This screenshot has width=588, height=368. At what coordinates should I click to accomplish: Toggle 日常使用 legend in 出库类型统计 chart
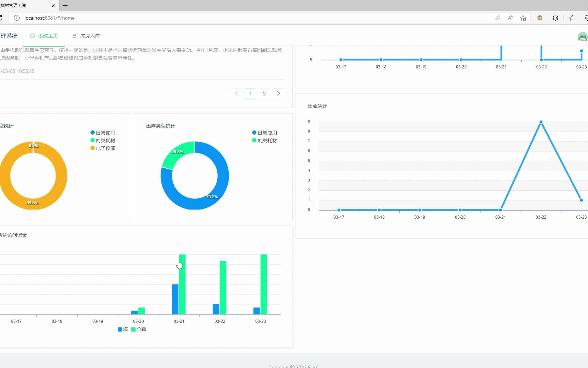[264, 133]
